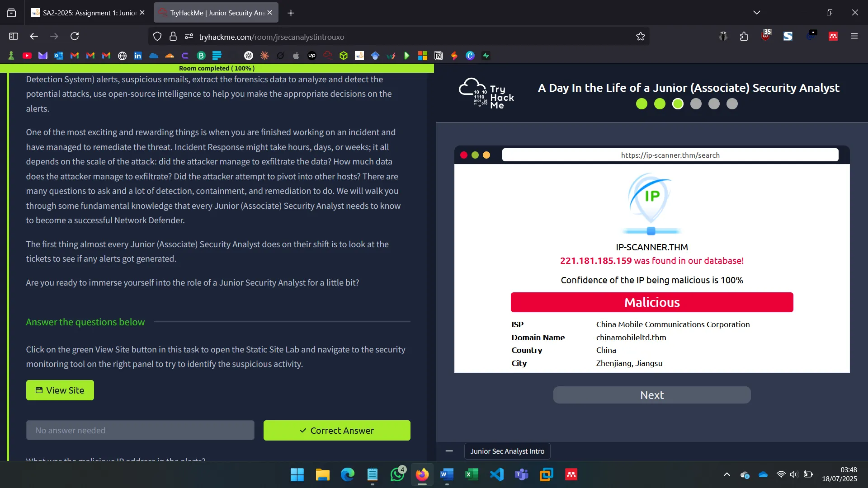Click the adblocker shield icon showing 35
This screenshot has height=488, width=868.
(766, 36)
